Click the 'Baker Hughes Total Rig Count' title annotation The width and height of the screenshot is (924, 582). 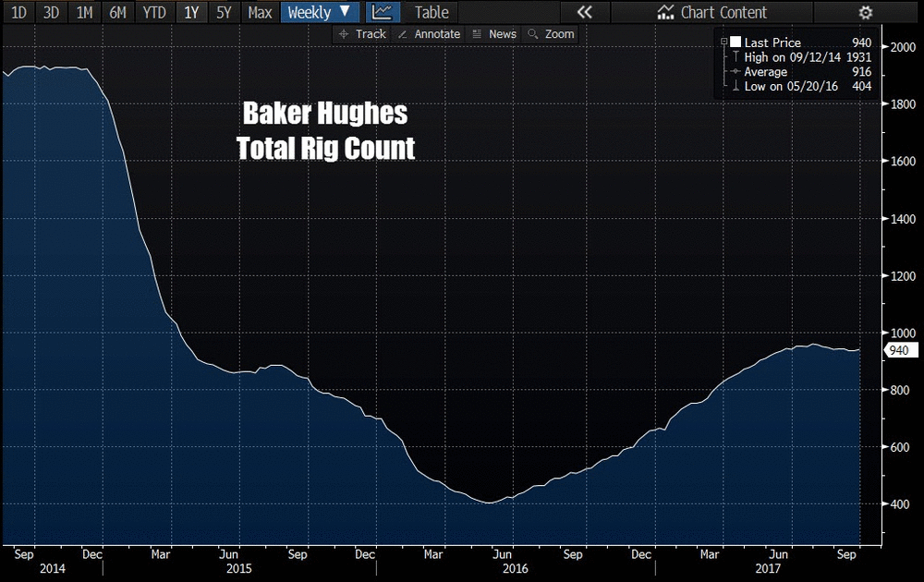click(325, 131)
